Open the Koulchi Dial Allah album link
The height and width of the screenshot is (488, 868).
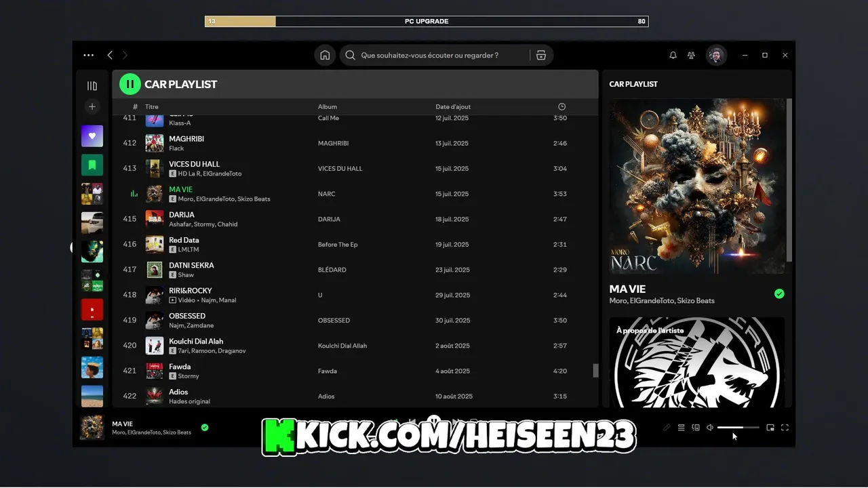pyautogui.click(x=342, y=346)
